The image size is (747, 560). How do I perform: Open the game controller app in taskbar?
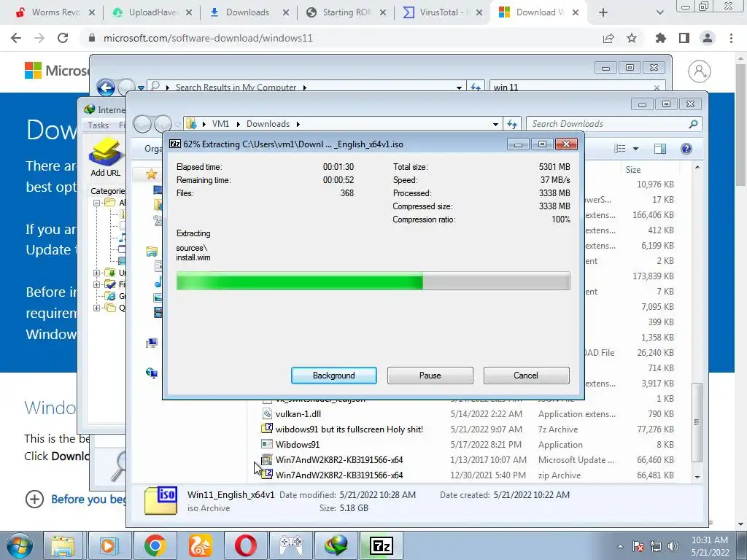[x=290, y=545]
